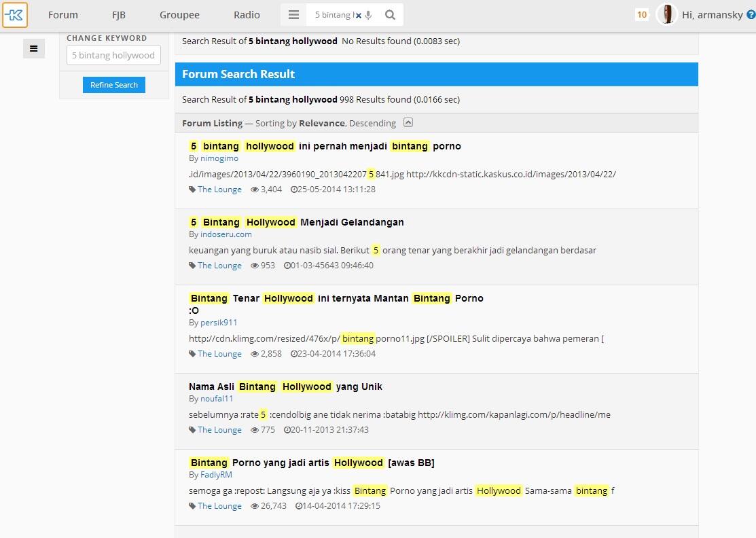Click the Forum Search Result header
Viewport: 756px width, 538px height.
tap(436, 74)
